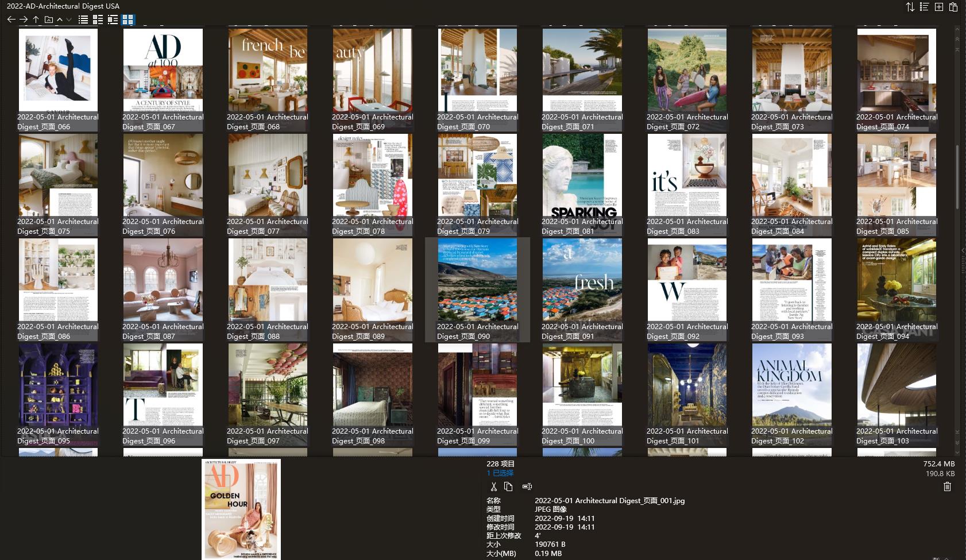
Task: Click the 1 已选择 selection link
Action: pyautogui.click(x=499, y=473)
